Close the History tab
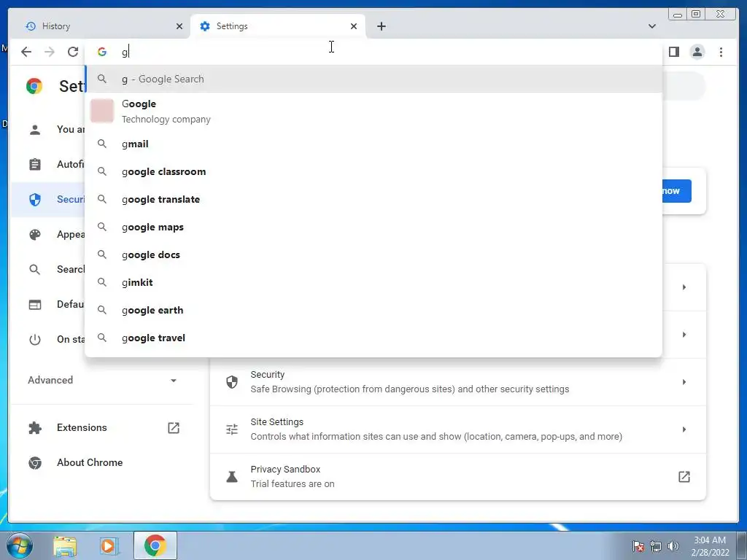This screenshot has height=560, width=747. coord(179,26)
